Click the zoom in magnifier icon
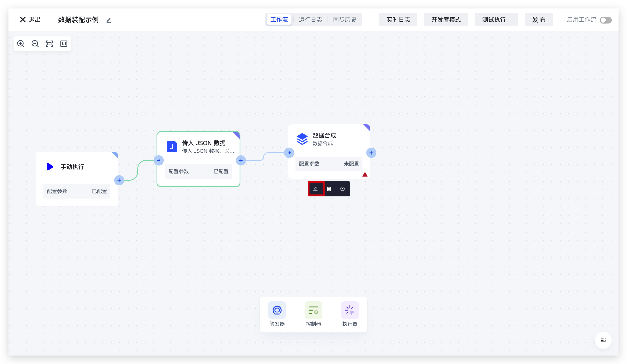Viewport: 627px width, 364px height. click(x=21, y=44)
